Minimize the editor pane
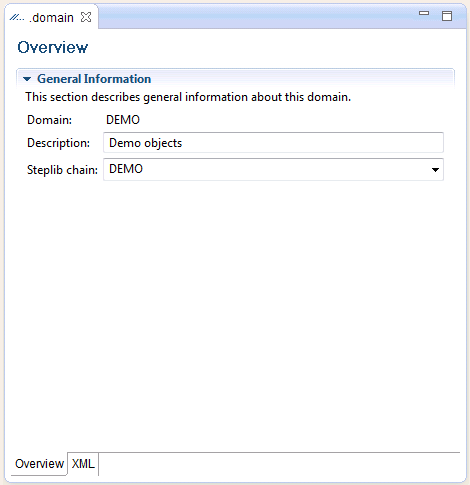Screen dimensions: 470x485 click(x=424, y=13)
